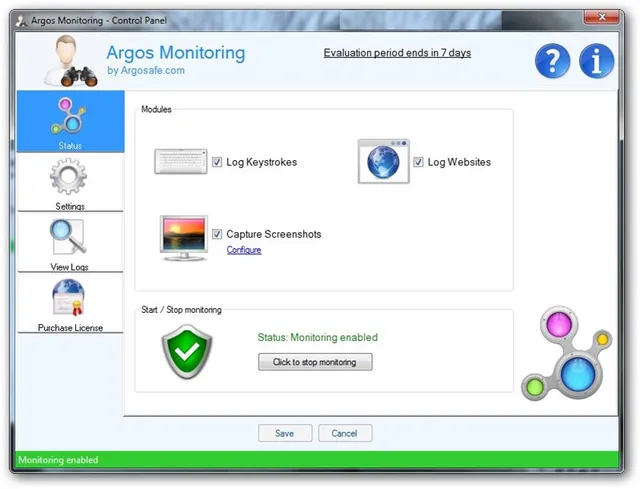
Task: Open Purchase License certificate icon
Action: tap(69, 299)
